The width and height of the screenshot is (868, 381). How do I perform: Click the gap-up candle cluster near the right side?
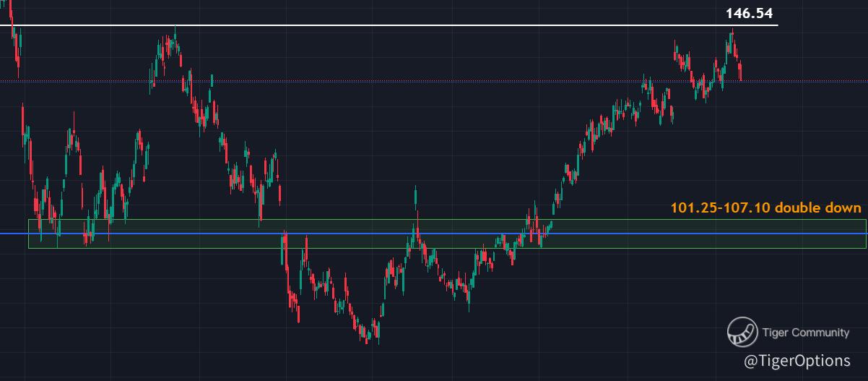(679, 56)
